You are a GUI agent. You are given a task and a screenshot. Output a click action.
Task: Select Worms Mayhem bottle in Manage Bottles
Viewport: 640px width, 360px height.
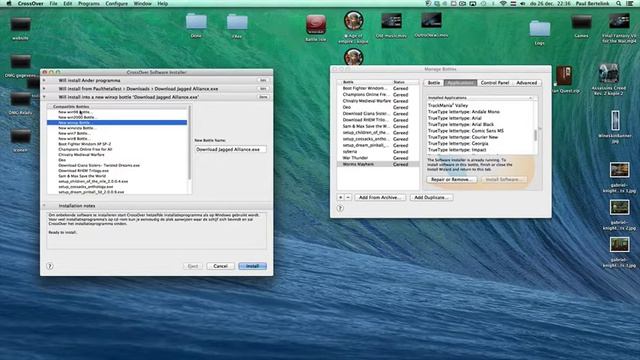(x=378, y=164)
